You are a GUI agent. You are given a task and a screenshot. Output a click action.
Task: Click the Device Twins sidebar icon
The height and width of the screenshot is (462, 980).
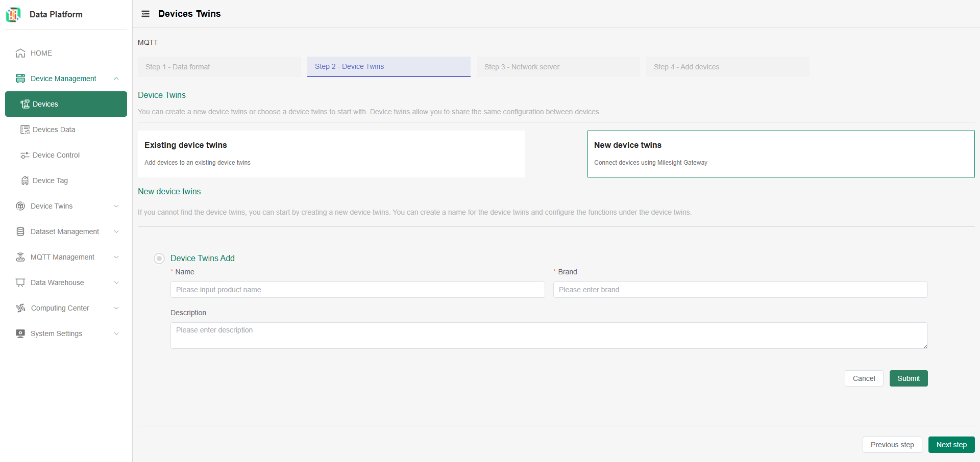tap(20, 206)
